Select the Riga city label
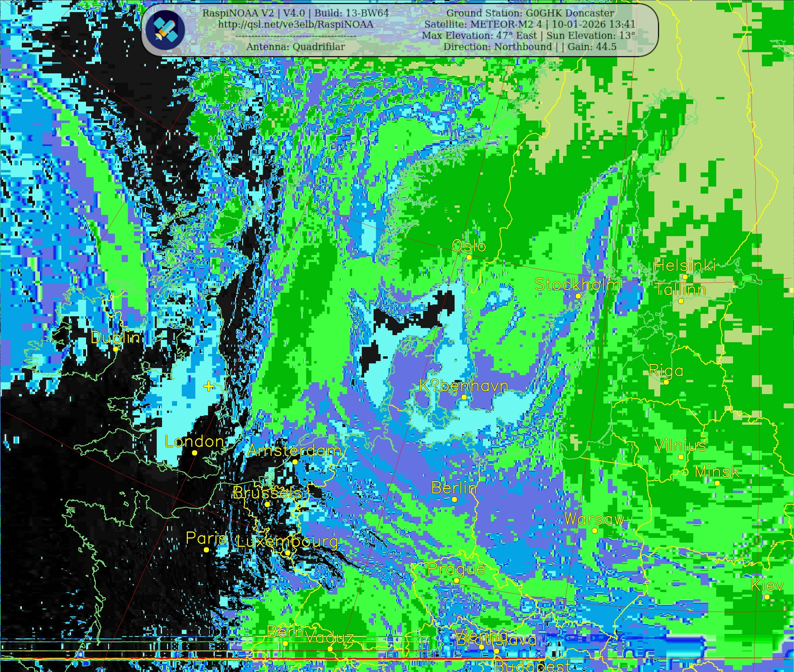 point(666,371)
